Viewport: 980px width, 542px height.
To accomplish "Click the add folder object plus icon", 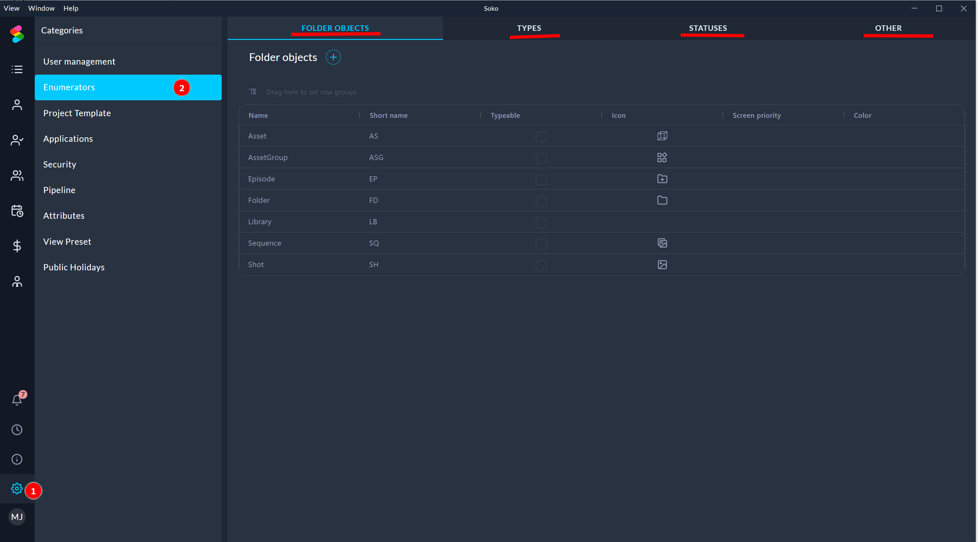I will coord(333,57).
